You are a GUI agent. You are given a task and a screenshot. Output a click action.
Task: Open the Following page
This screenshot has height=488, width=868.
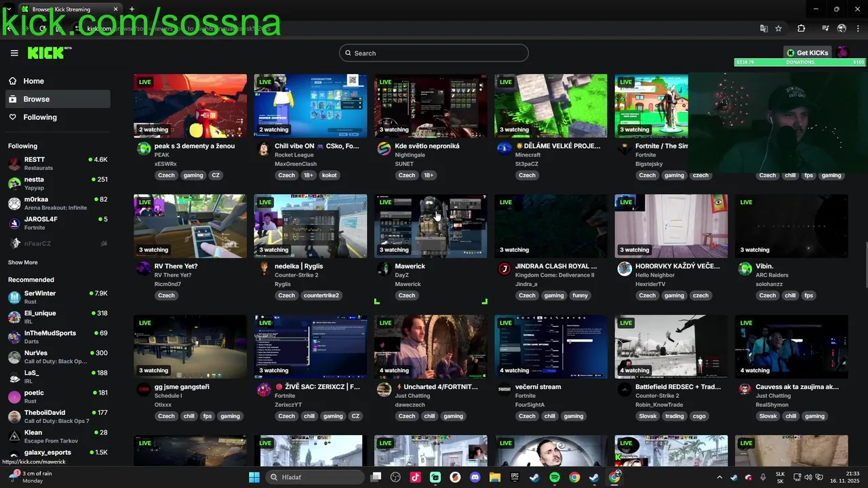tap(57, 117)
